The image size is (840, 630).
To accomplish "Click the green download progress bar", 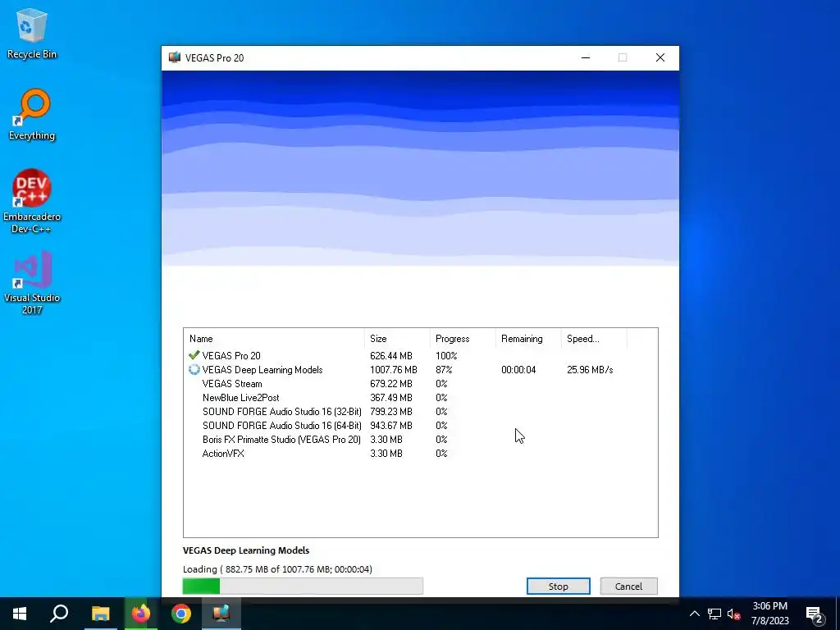I will coord(303,586).
